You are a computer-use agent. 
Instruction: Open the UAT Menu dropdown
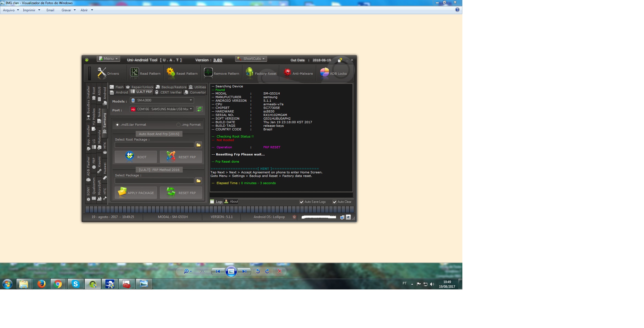[x=108, y=59]
